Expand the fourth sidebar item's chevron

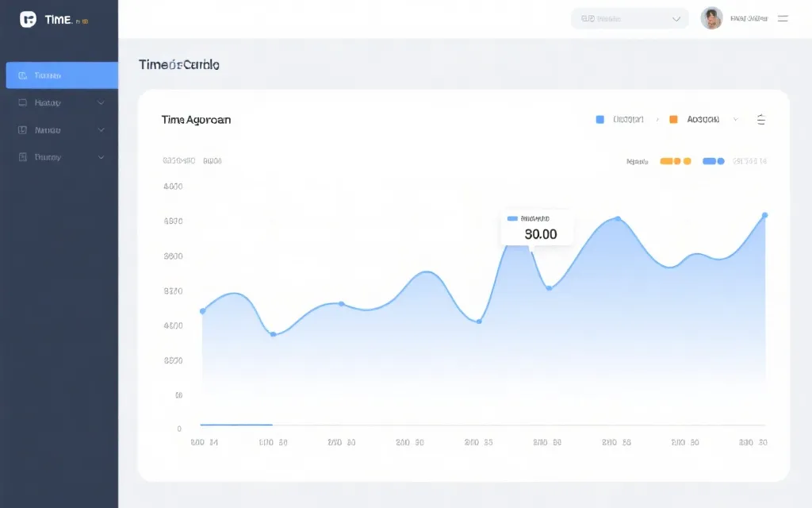101,157
